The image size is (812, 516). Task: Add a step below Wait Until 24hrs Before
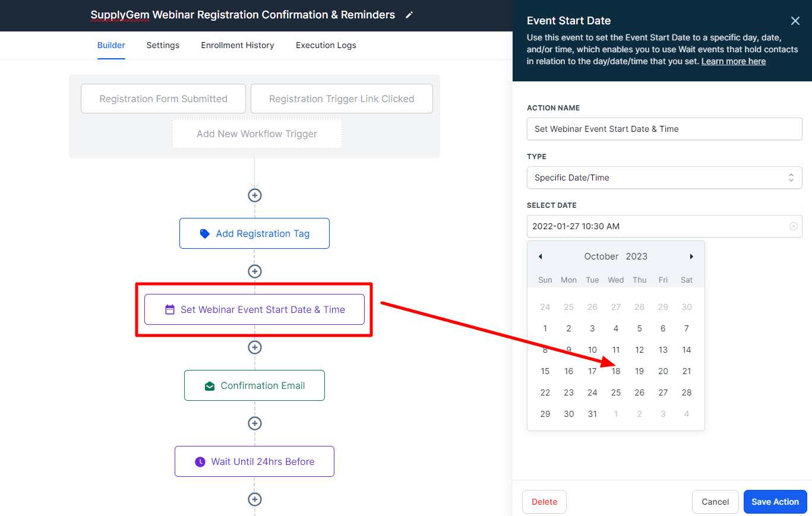click(x=255, y=499)
